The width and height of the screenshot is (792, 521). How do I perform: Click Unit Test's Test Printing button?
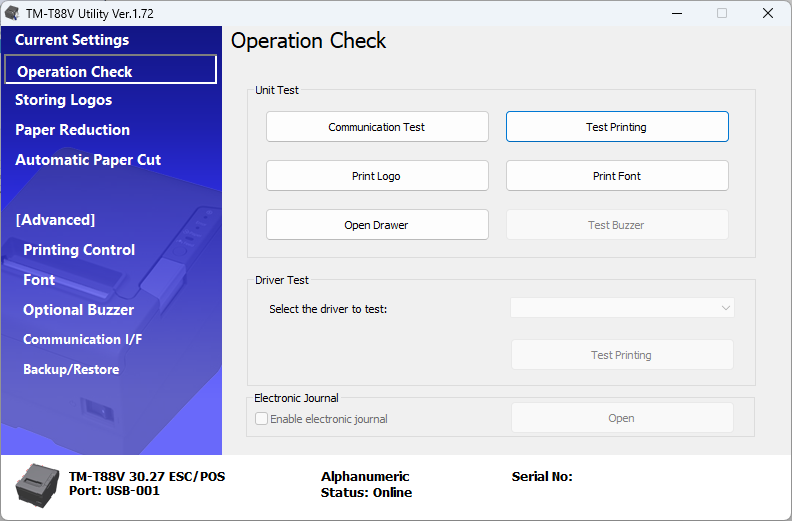[617, 127]
